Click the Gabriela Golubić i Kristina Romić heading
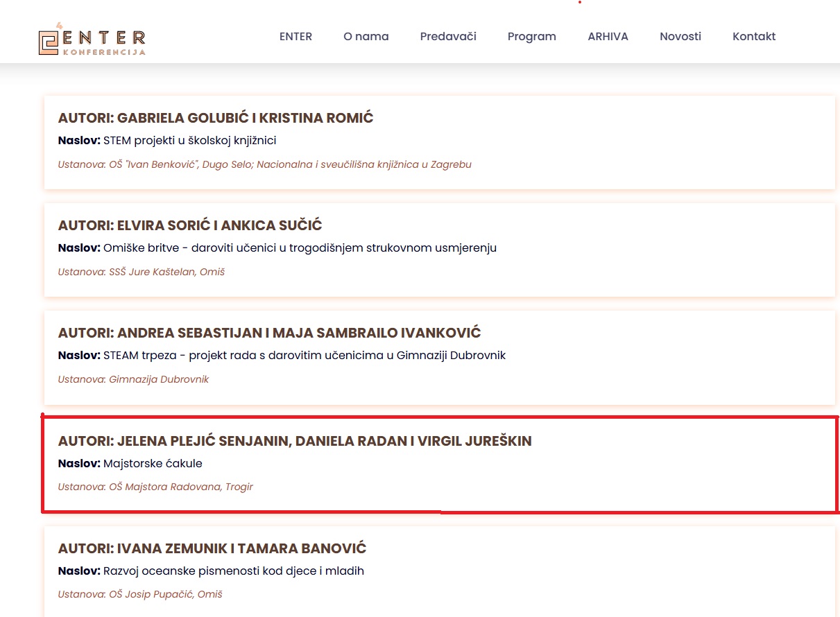Screen dimensions: 840x617 click(x=216, y=118)
